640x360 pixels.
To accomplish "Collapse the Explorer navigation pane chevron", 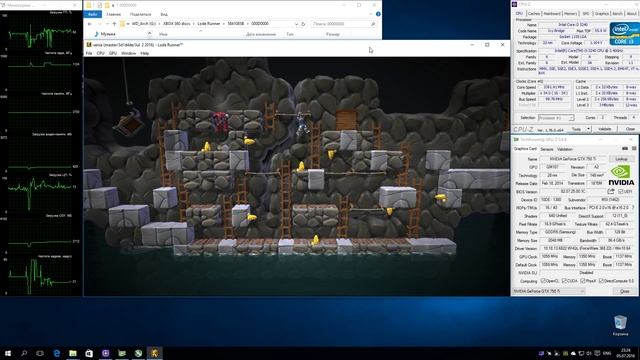I will click(149, 34).
